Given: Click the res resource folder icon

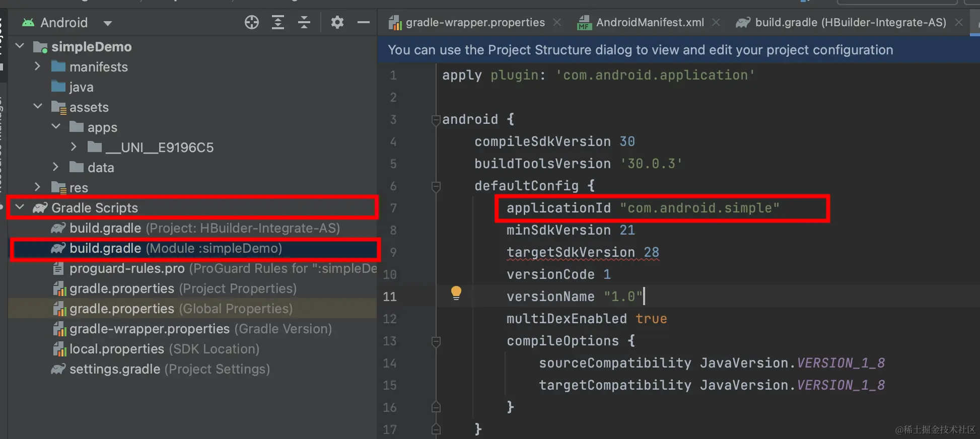Looking at the screenshot, I should [x=58, y=188].
